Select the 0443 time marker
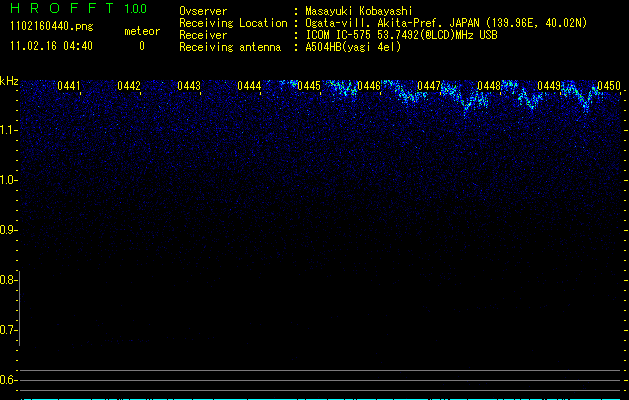 [x=189, y=86]
